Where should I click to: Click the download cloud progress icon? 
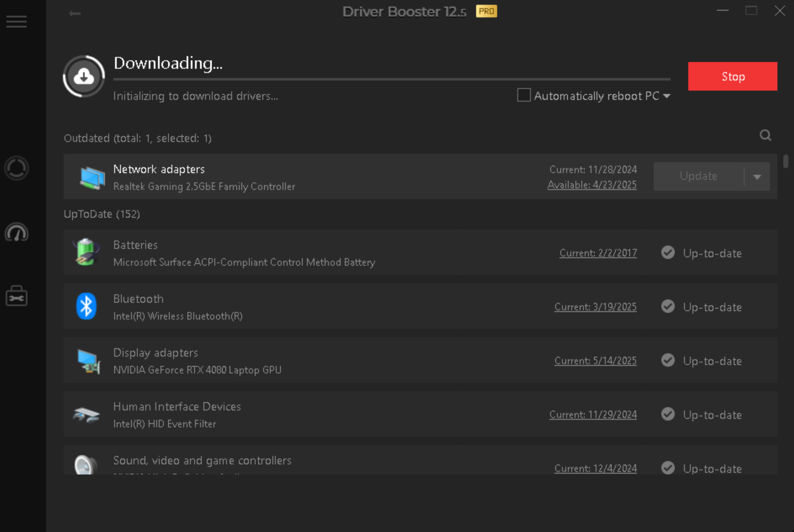pos(84,76)
